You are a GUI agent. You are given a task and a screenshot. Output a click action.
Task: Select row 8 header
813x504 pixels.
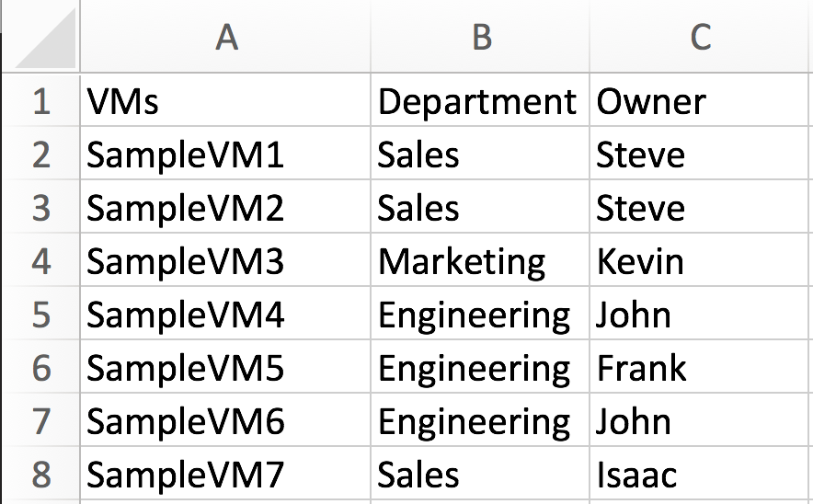coord(40,475)
